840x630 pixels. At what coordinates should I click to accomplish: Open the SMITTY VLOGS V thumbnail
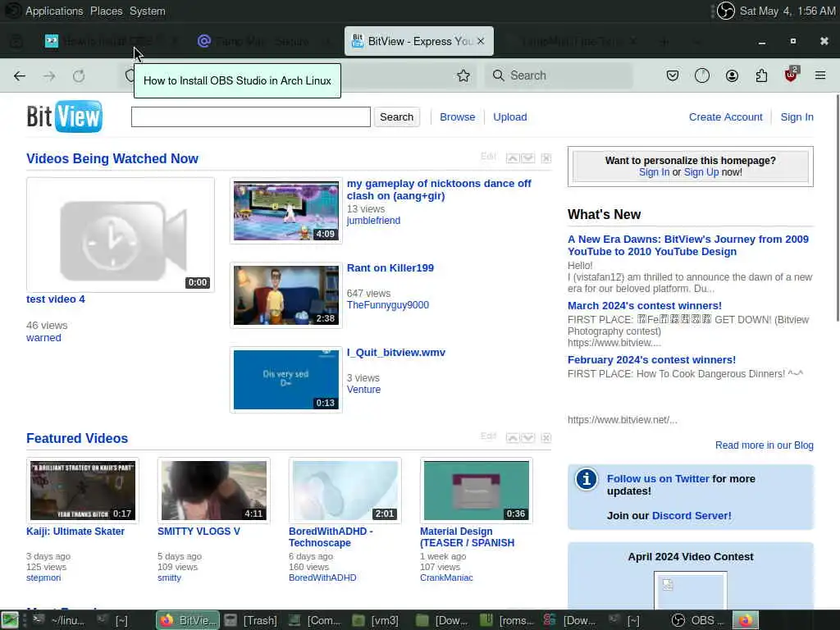[214, 491]
